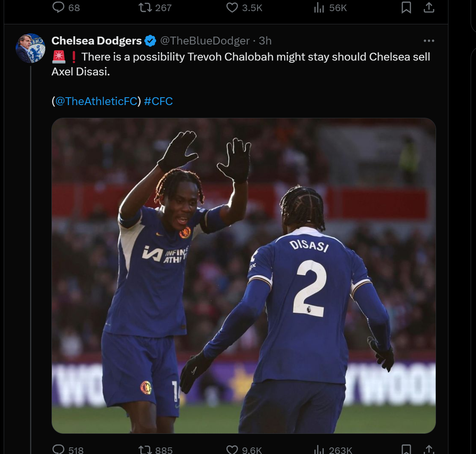The height and width of the screenshot is (454, 476).
Task: Visit the @TheAthleticFC mention
Action: [x=96, y=101]
